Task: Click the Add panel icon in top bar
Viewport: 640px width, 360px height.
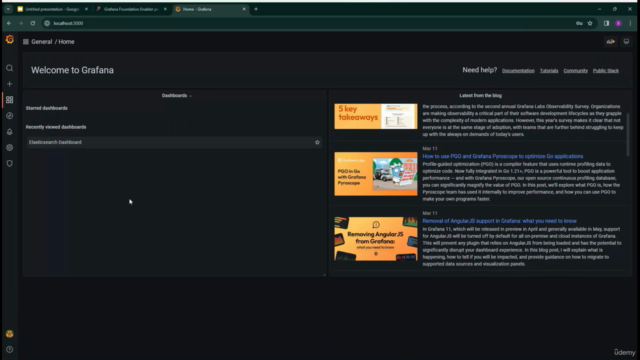Action: point(611,42)
